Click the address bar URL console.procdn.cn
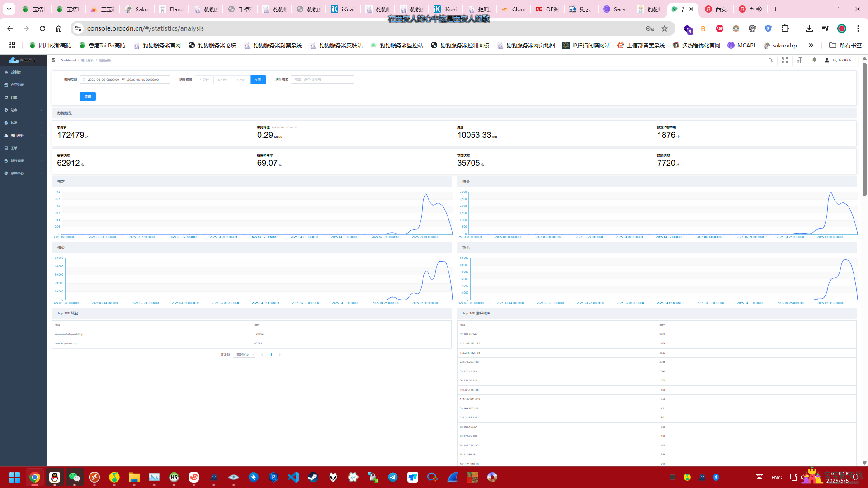The image size is (868, 488). coord(145,28)
